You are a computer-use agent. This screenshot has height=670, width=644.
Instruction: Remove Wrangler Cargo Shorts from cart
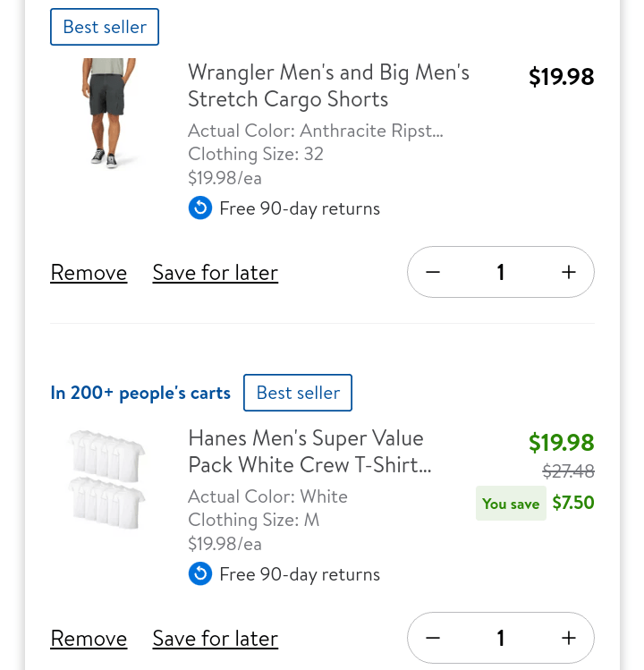pyautogui.click(x=89, y=272)
